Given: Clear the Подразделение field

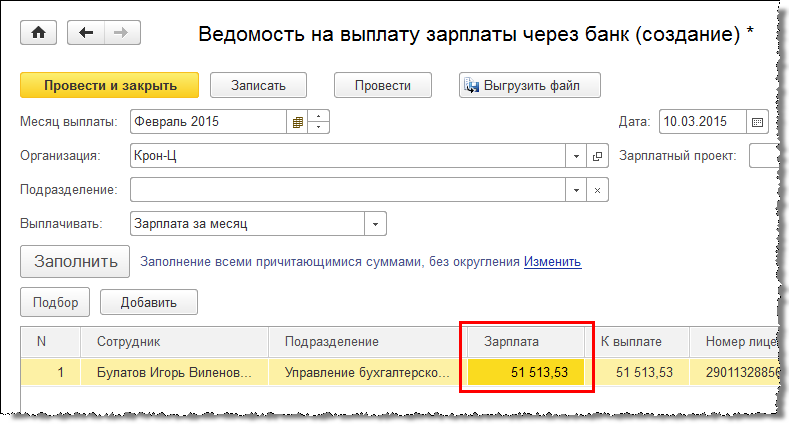Looking at the screenshot, I should point(597,190).
